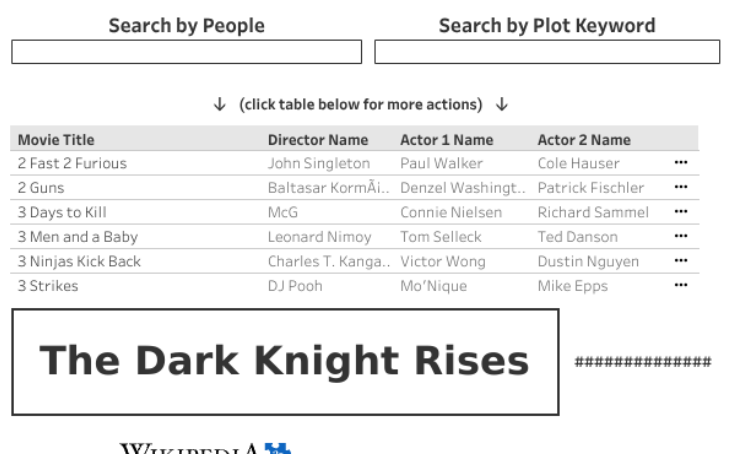Open more actions for 2 Fast 2 Furious

(681, 163)
